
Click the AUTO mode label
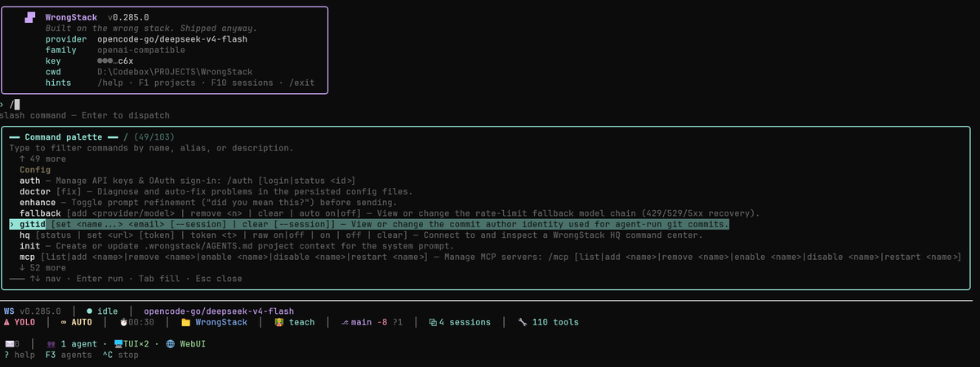(x=82, y=322)
